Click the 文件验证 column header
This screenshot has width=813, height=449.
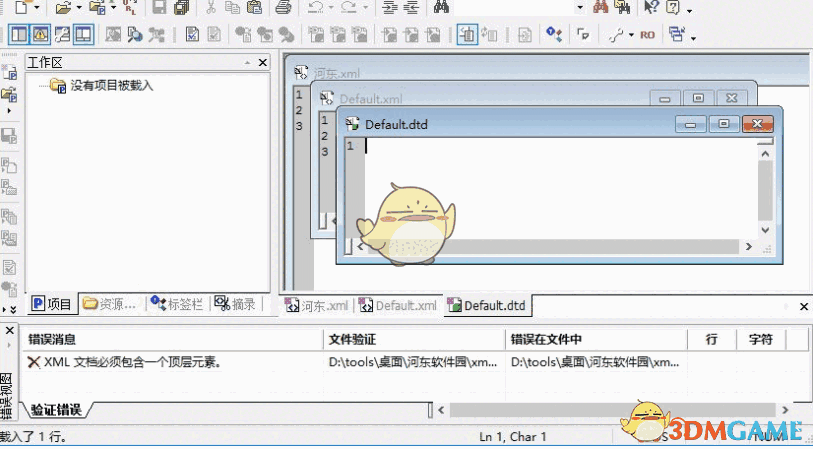coord(414,340)
